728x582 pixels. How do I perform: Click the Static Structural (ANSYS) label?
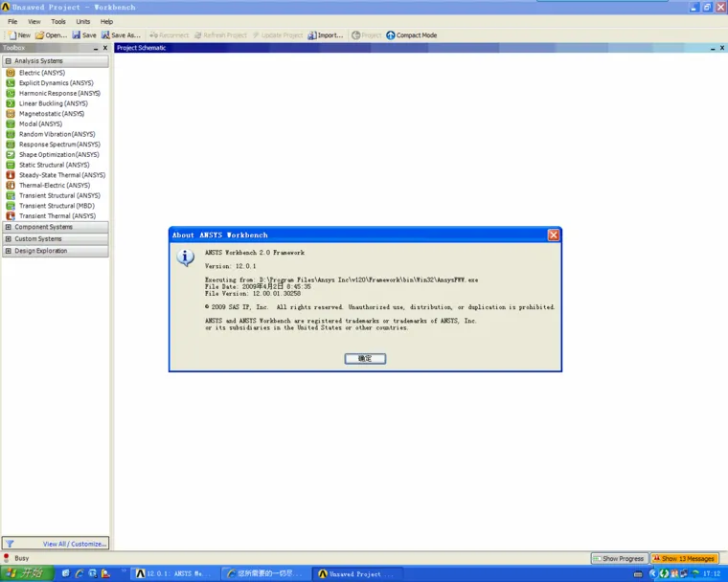55,165
